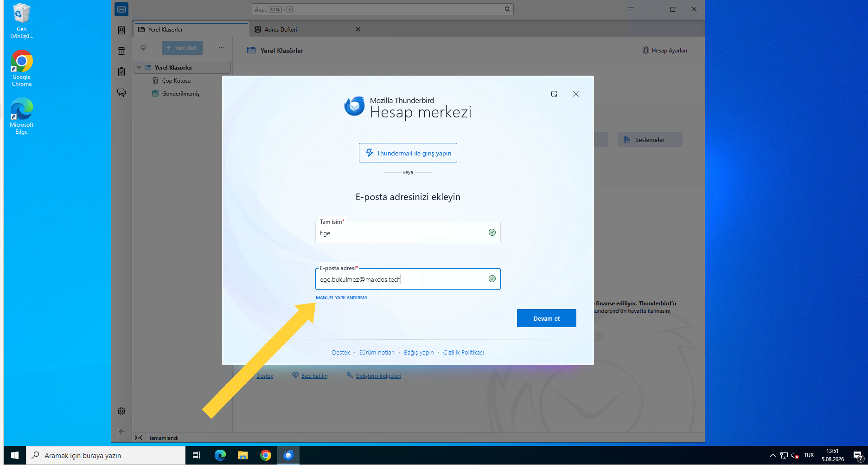The width and height of the screenshot is (868, 465).
Task: Click Windows taskbar search box
Action: coord(106,455)
